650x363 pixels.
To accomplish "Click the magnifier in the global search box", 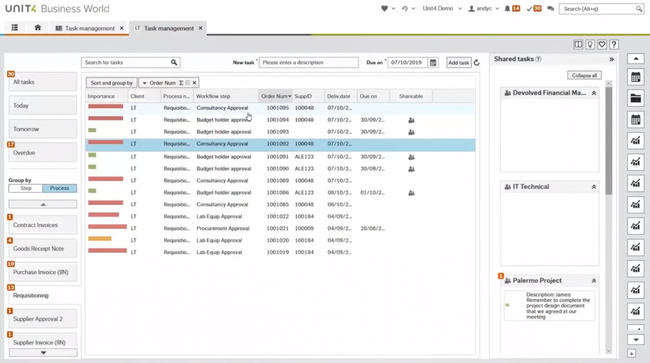I will coord(639,9).
